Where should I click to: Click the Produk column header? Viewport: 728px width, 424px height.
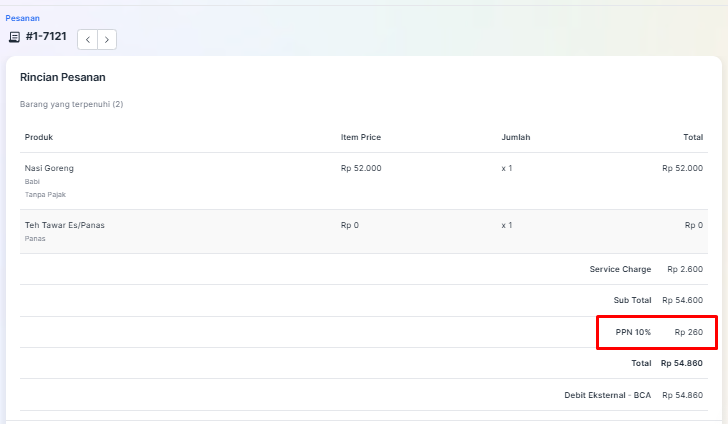coord(39,137)
